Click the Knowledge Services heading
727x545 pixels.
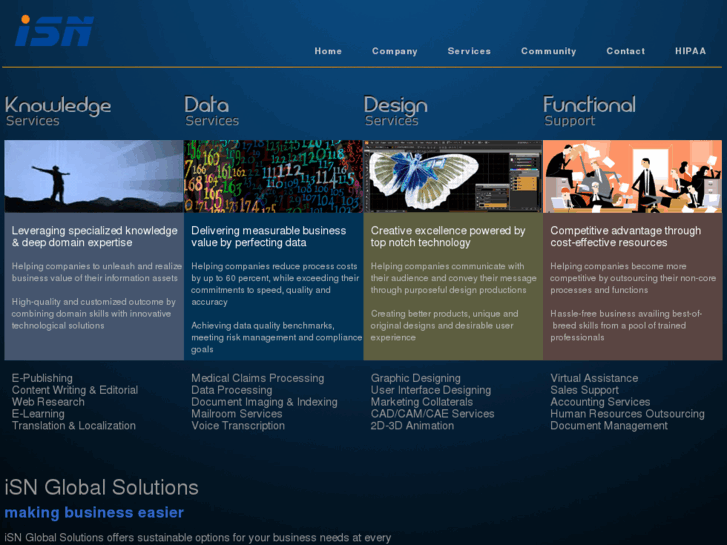pyautogui.click(x=58, y=111)
